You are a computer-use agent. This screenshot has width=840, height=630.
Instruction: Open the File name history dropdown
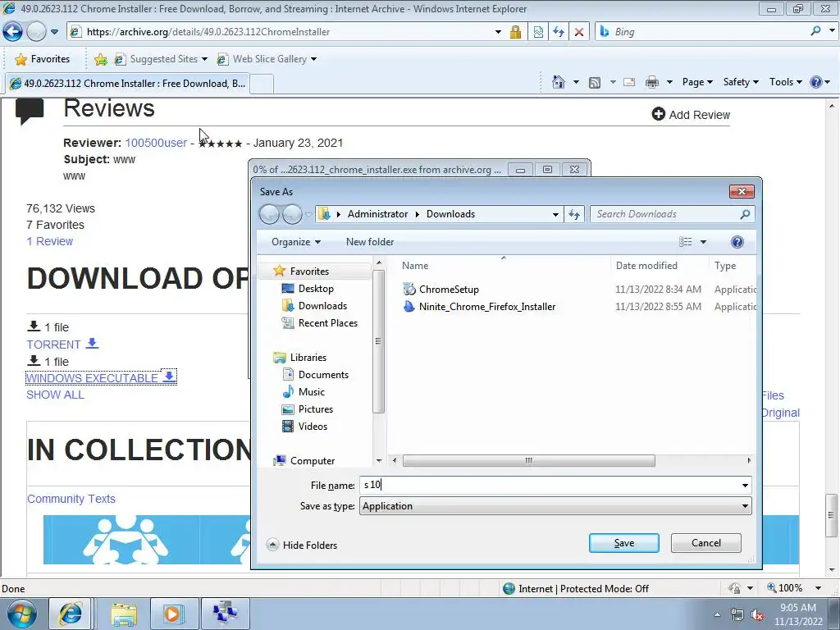(745, 486)
